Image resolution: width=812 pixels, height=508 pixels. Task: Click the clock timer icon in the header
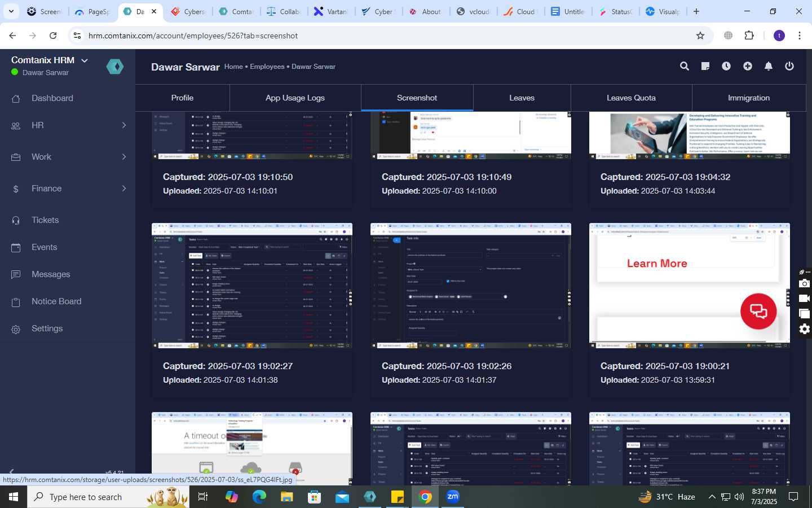[x=726, y=67]
